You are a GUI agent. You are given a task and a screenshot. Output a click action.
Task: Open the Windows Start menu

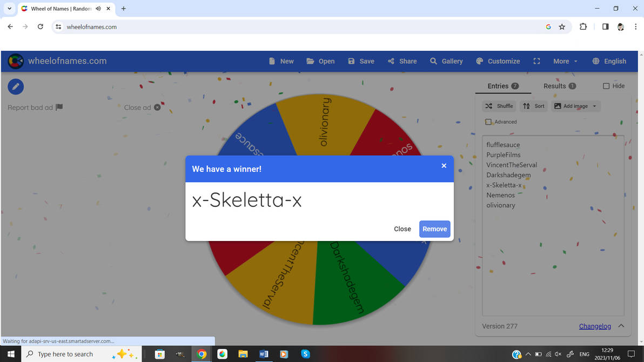(11, 354)
